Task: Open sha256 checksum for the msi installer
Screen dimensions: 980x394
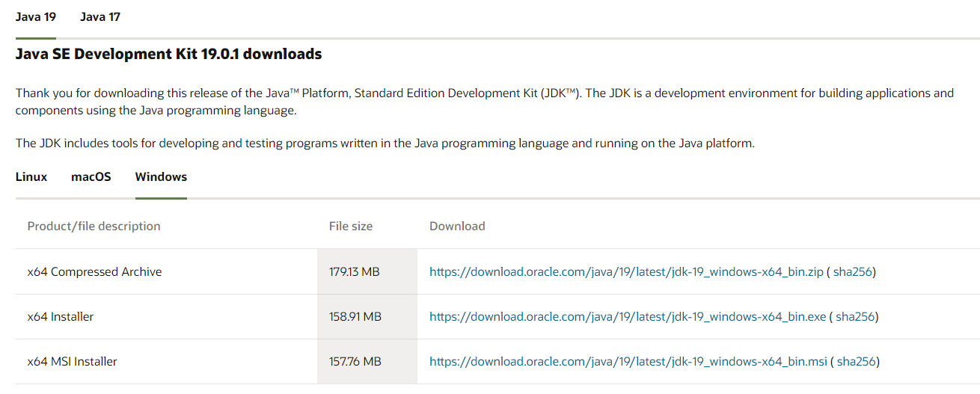Action: 857,362
